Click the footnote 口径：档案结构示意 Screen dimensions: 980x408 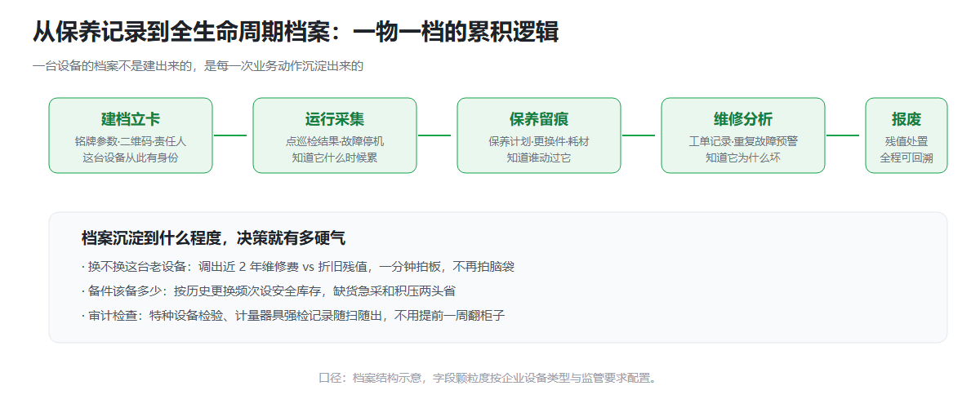[x=488, y=378]
